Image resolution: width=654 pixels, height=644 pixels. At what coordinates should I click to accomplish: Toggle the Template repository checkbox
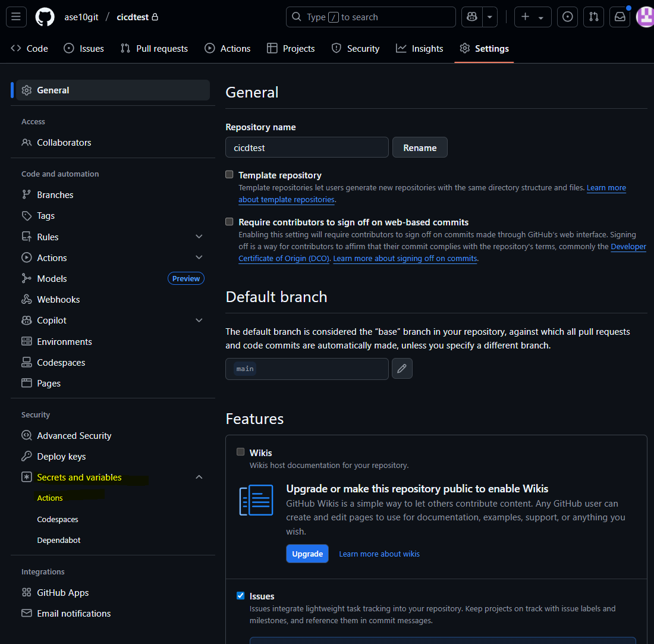229,174
